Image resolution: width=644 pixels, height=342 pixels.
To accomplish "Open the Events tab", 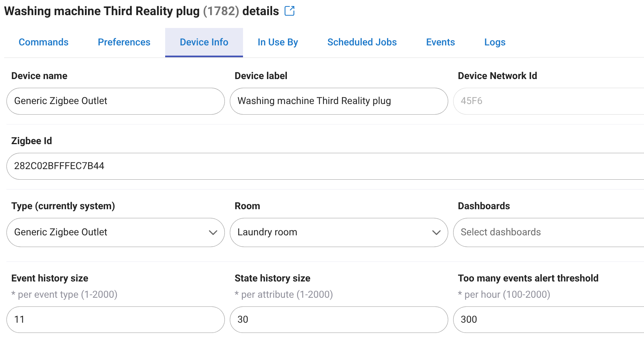I will click(x=440, y=42).
